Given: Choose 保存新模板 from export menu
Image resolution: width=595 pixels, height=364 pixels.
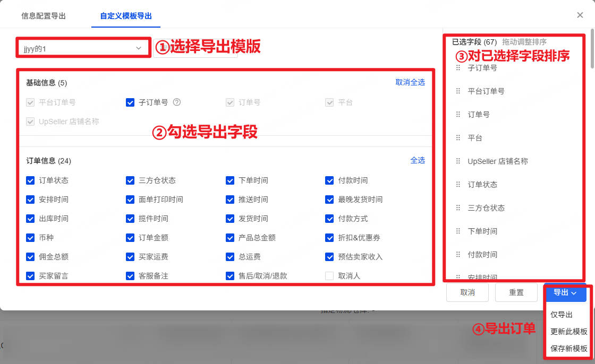Looking at the screenshot, I should [569, 349].
